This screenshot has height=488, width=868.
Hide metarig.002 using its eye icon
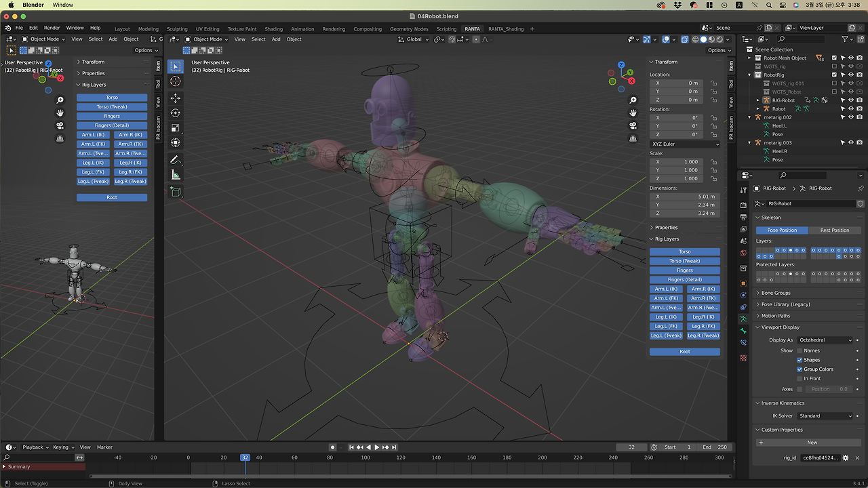click(x=851, y=117)
